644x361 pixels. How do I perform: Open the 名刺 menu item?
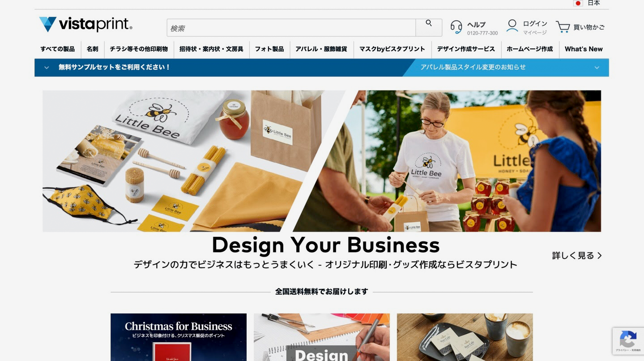[x=92, y=49]
